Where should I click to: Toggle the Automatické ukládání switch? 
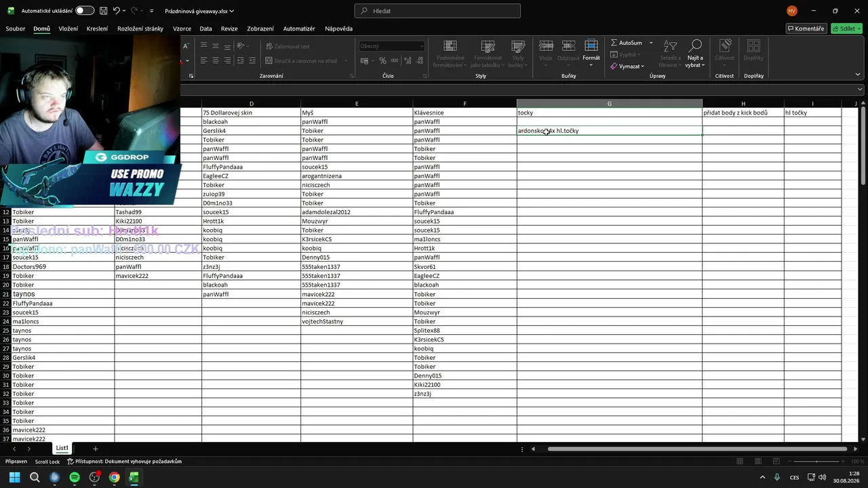(x=85, y=11)
